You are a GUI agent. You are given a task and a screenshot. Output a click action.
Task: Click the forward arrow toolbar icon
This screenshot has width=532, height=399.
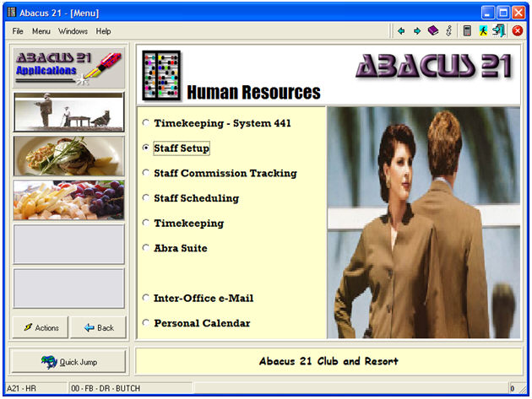[x=417, y=31]
